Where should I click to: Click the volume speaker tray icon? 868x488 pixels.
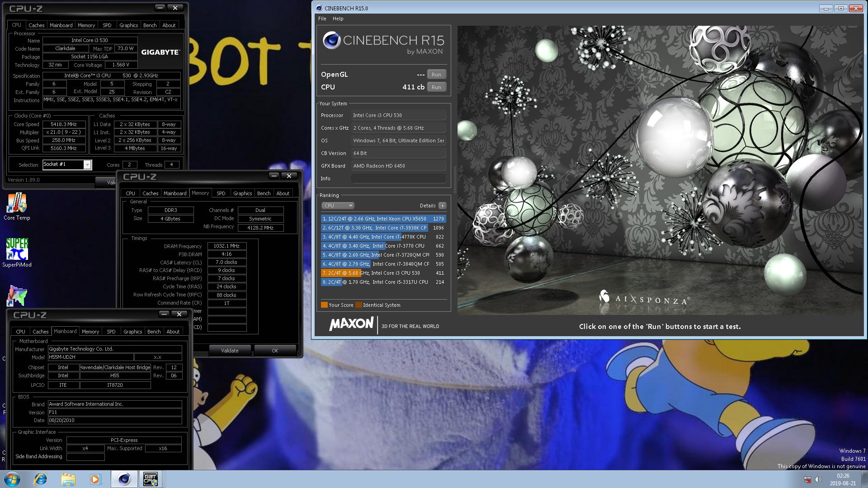[x=818, y=479]
